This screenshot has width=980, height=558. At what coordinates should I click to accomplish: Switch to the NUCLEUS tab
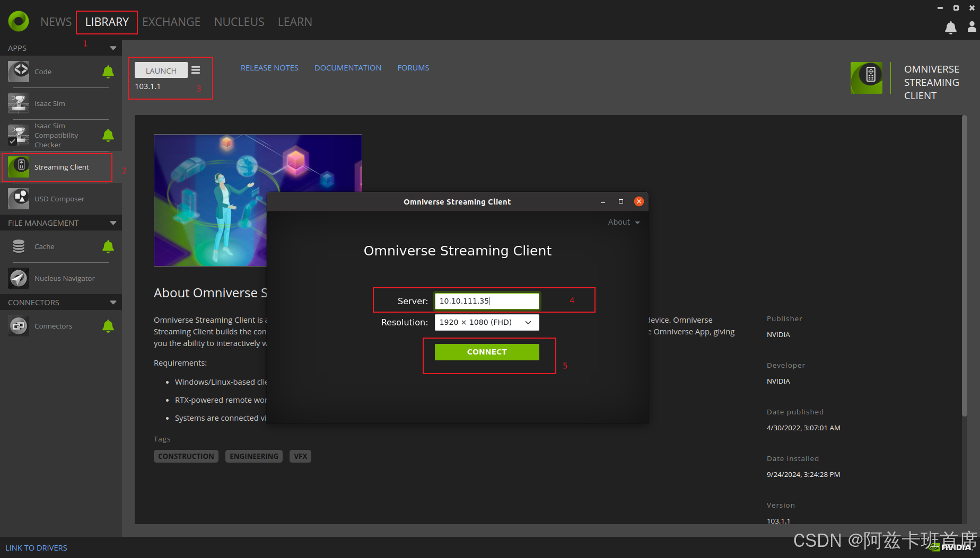tap(239, 22)
